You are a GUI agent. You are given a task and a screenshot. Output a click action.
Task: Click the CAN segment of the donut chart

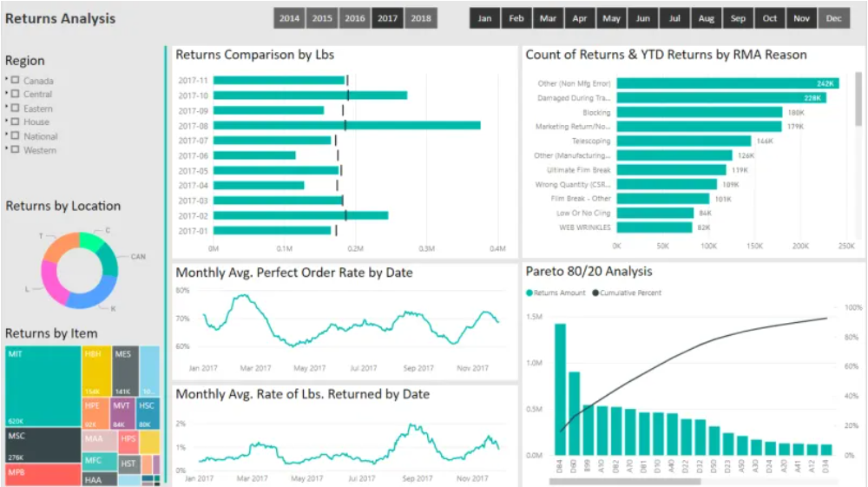(109, 259)
